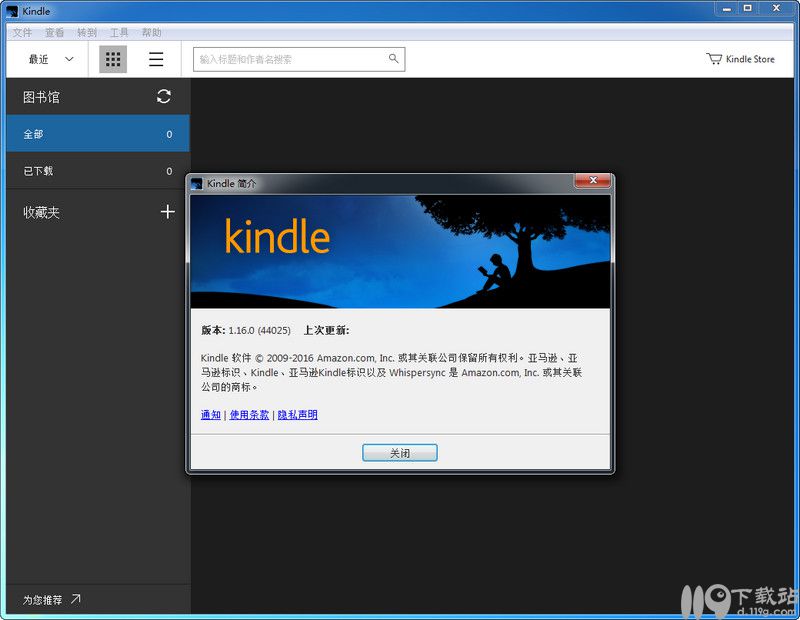Add a new collection with plus icon

tap(168, 211)
